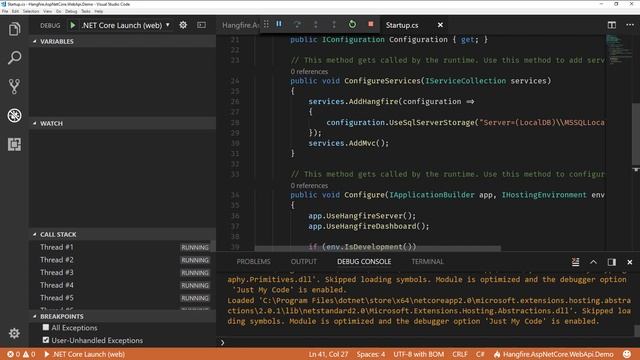Viewport: 640px width, 360px height.
Task: Start debugging with the green play button
Action: 73,25
